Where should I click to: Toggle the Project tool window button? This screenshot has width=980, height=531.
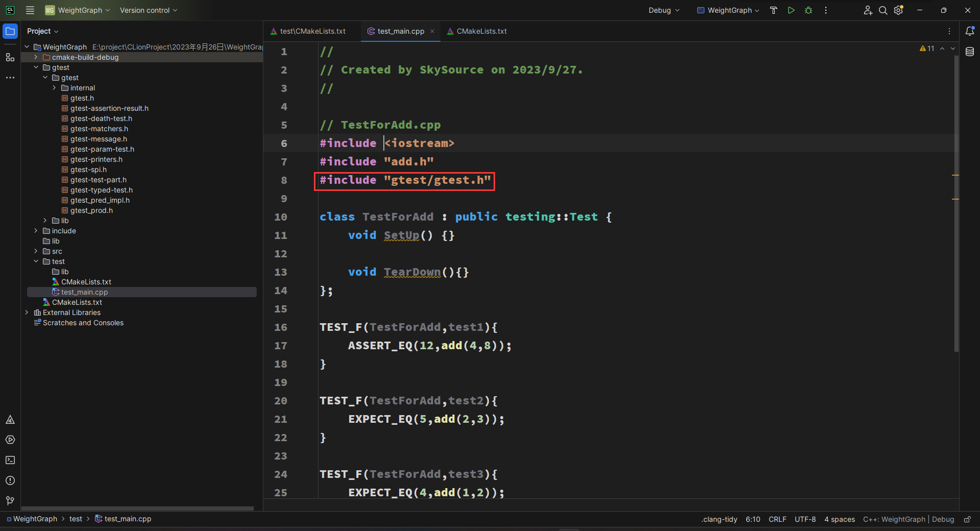(10, 31)
